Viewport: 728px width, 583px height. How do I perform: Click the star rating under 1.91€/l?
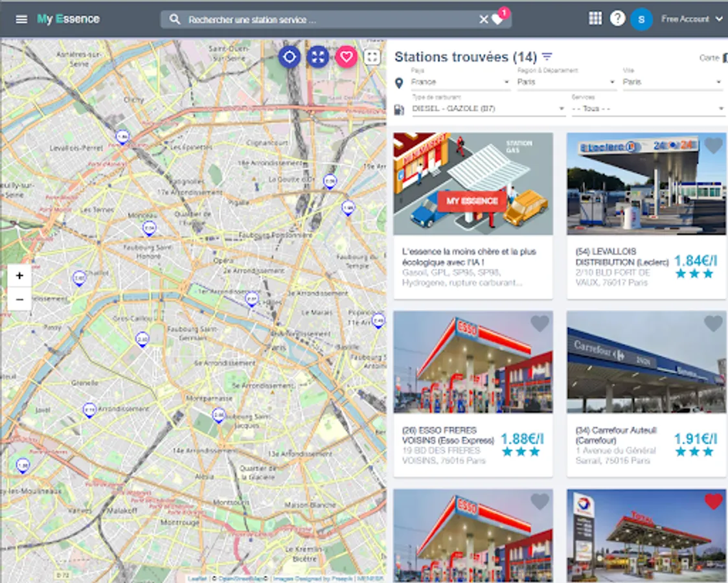[x=694, y=452]
